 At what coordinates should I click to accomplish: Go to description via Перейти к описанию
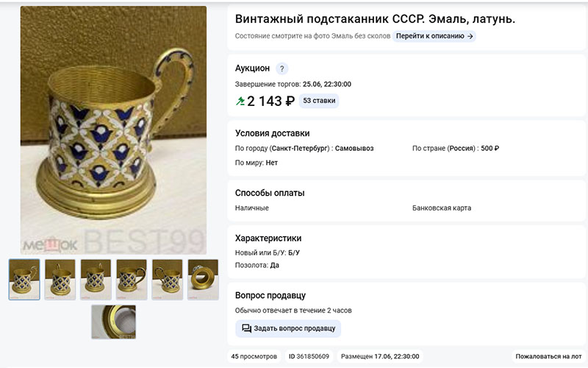[x=434, y=36]
